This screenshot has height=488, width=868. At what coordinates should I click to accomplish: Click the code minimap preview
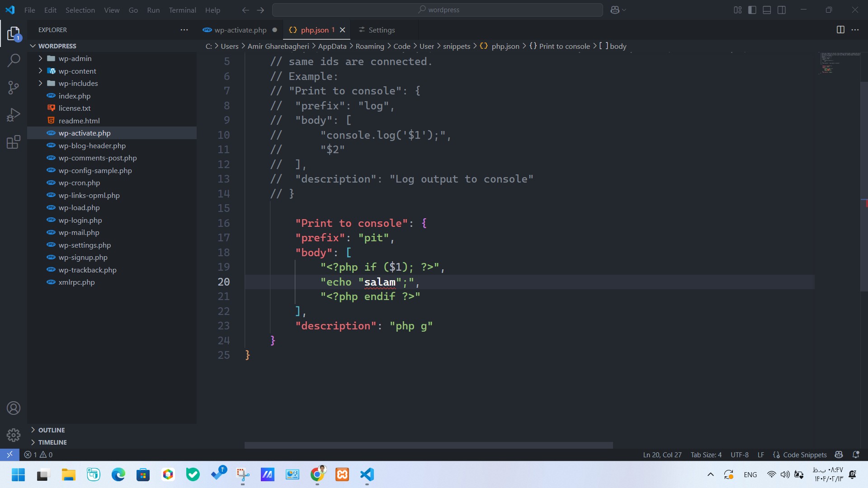coord(839,63)
